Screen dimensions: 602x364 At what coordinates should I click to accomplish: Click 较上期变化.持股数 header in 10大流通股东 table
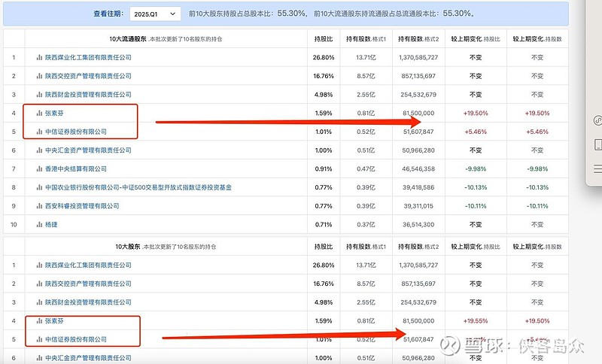coord(537,39)
